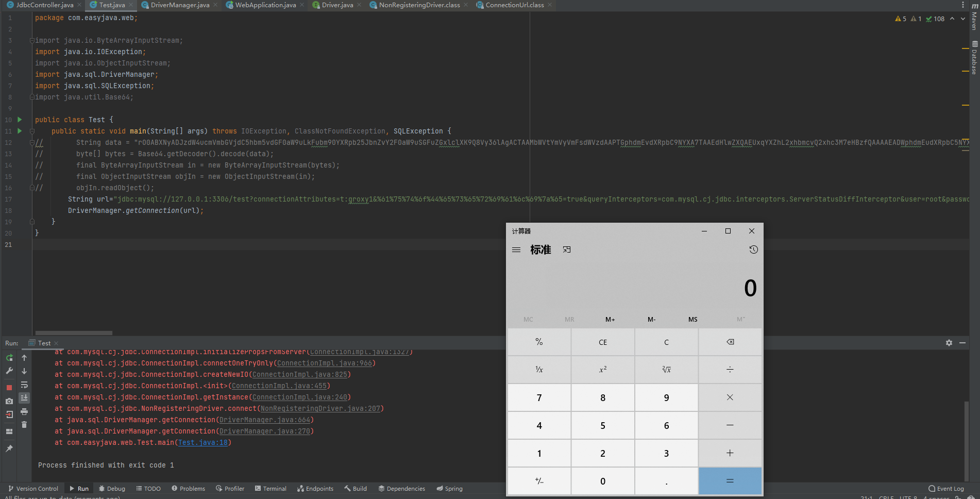Viewport: 980px width, 499px height.
Task: Open the Build tool window
Action: [x=356, y=489]
